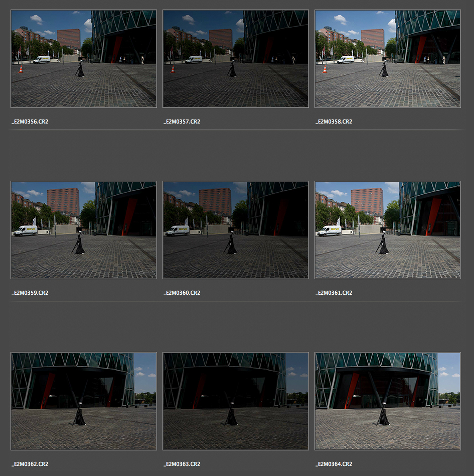This screenshot has height=476, width=474.
Task: Click the _E2M0362.CR2 filename text
Action: 30,464
